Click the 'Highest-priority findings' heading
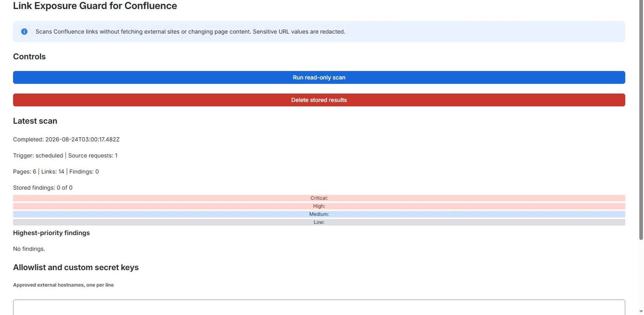Screen dimensions: 644x315 point(51,233)
